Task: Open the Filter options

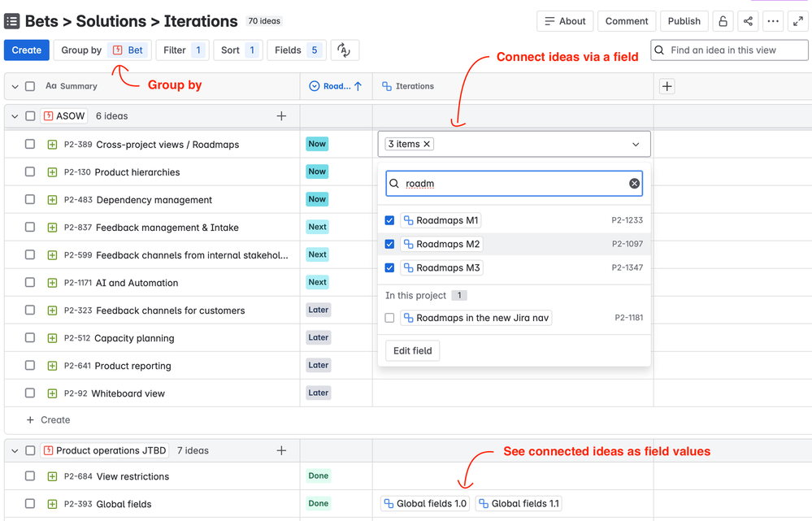Action: [182, 50]
